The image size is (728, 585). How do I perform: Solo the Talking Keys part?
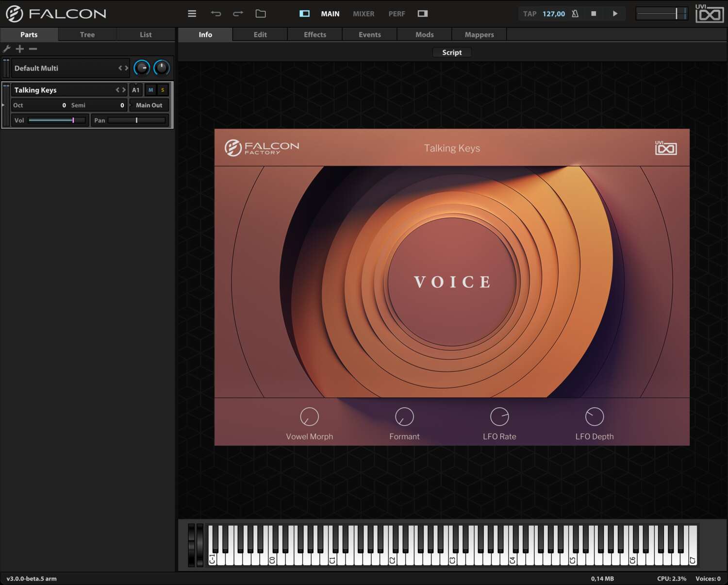click(x=163, y=90)
